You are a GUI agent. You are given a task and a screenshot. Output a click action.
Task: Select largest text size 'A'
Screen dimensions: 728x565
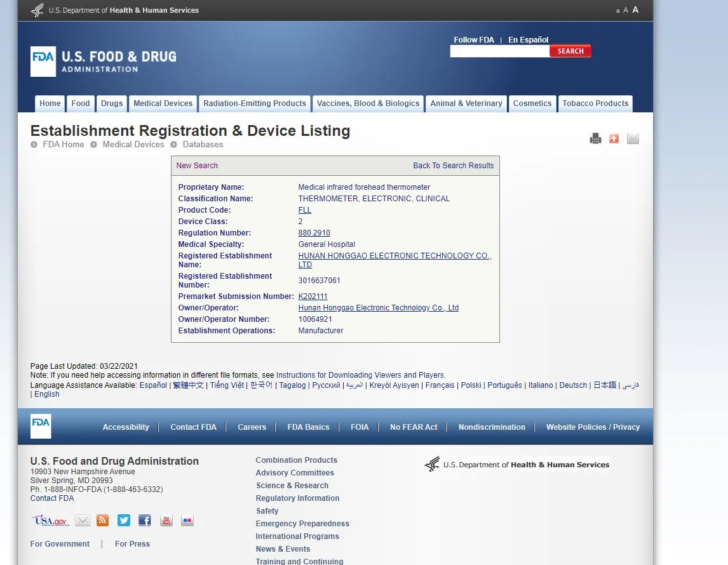tap(635, 10)
